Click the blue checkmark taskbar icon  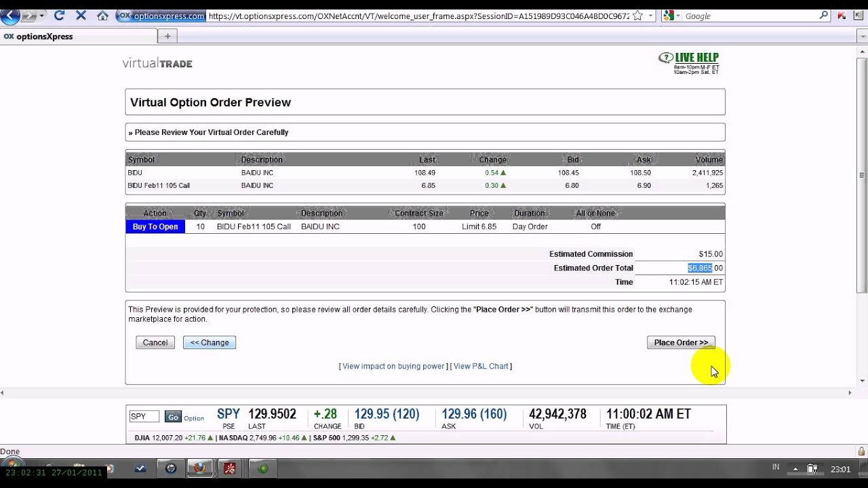[x=141, y=468]
